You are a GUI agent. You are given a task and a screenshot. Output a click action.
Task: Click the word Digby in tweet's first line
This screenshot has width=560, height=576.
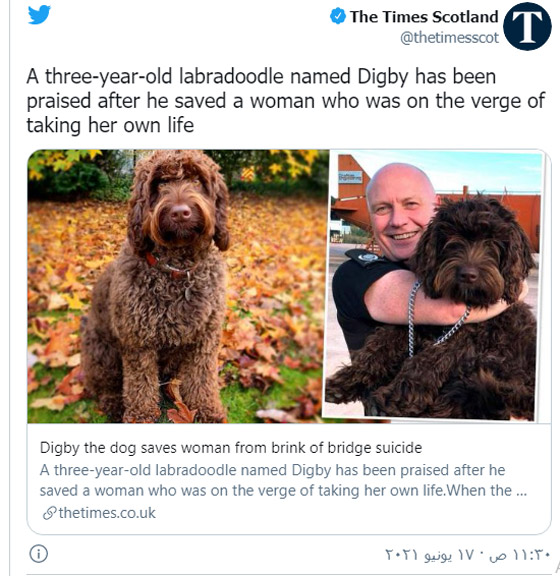pos(383,77)
